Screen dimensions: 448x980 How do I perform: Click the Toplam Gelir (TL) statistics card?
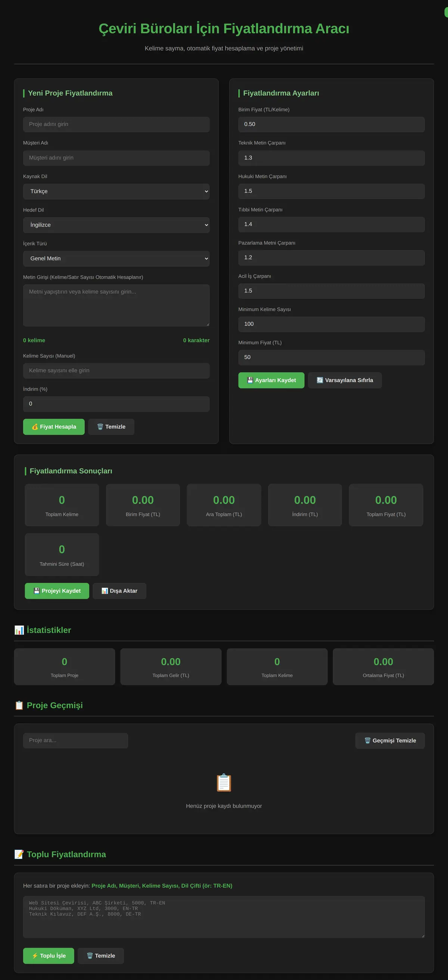[171, 667]
